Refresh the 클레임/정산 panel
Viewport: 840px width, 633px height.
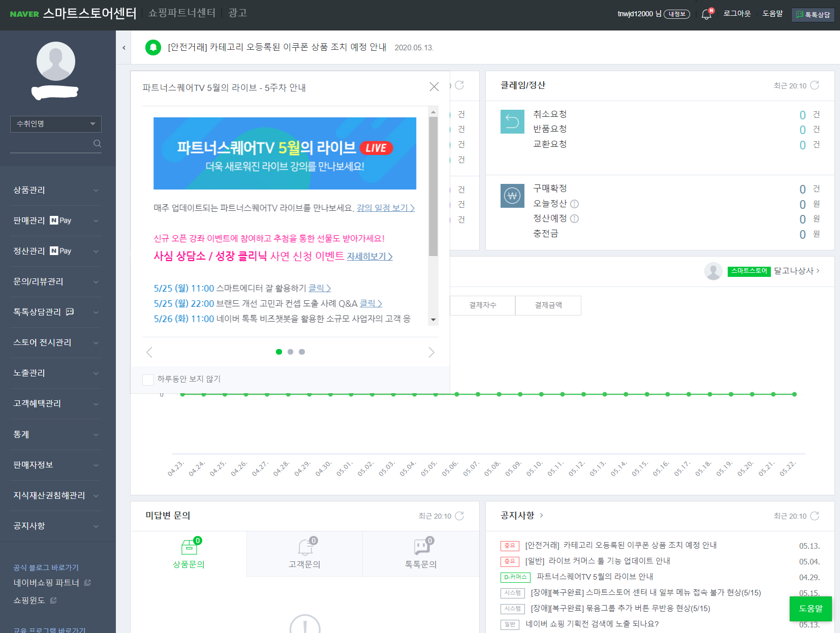815,85
